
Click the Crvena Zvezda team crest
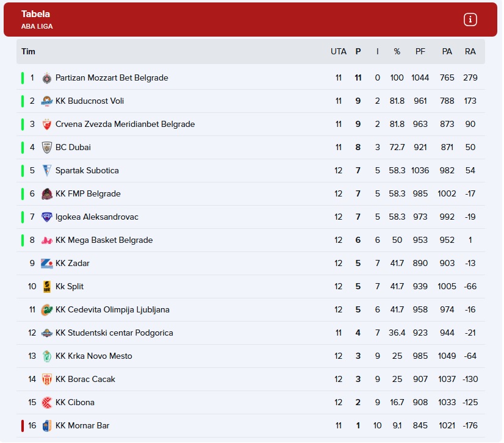[47, 124]
